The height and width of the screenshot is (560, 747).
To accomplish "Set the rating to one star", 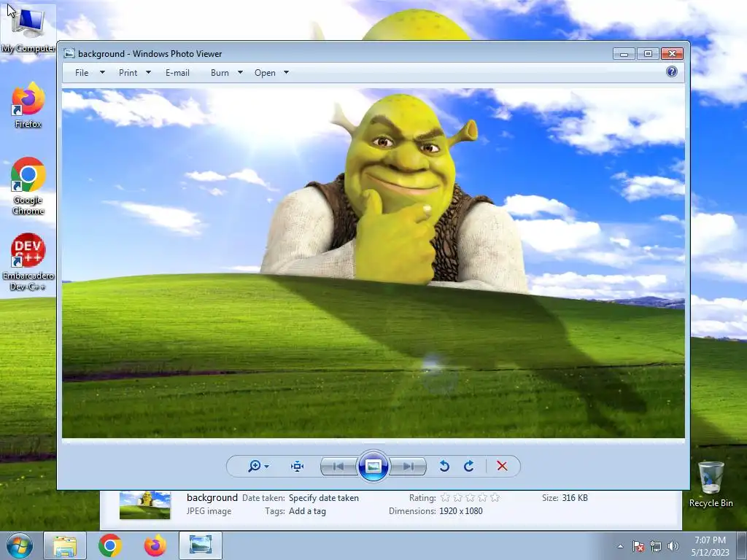I will pos(445,497).
